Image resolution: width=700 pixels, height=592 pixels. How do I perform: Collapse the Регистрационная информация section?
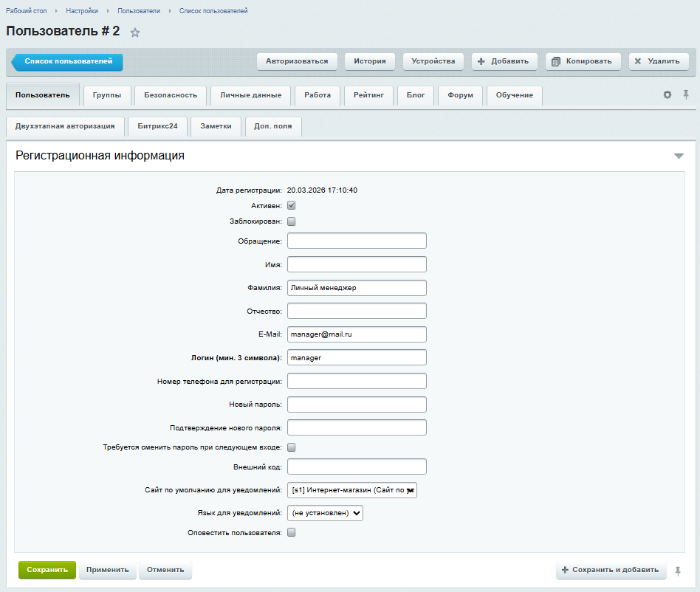click(679, 156)
